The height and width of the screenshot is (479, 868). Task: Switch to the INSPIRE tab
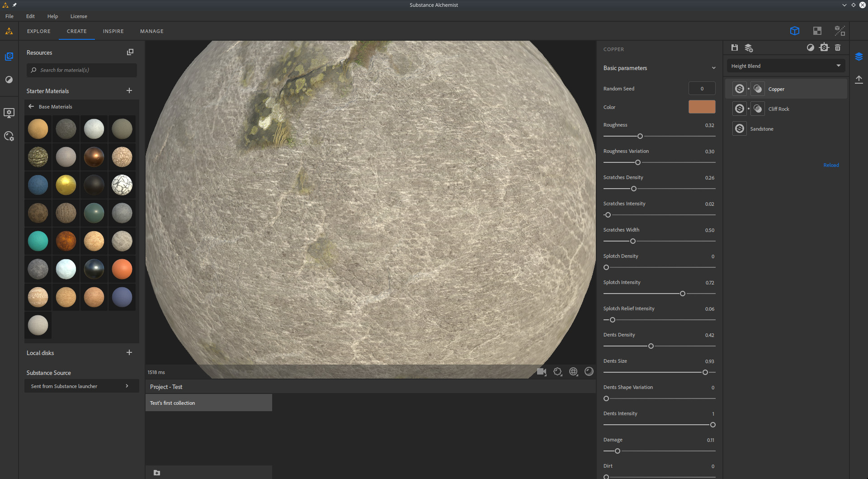tap(113, 31)
